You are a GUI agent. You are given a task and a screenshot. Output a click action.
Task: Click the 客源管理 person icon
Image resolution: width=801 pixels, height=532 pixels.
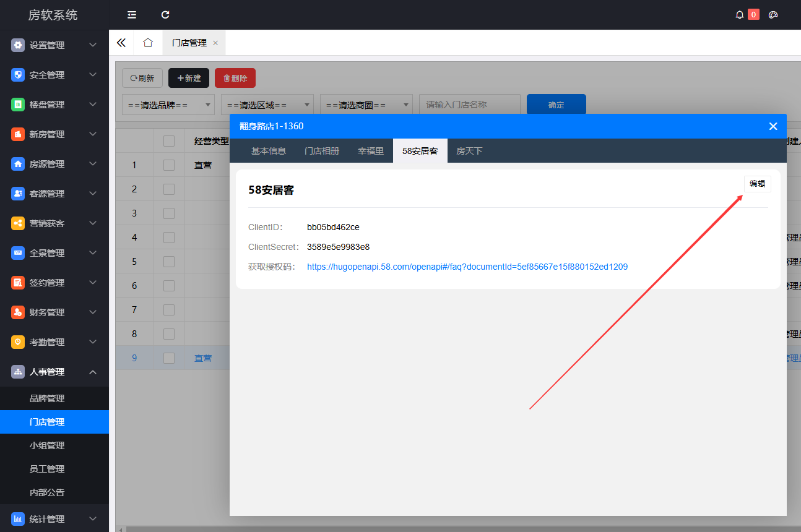coord(18,194)
